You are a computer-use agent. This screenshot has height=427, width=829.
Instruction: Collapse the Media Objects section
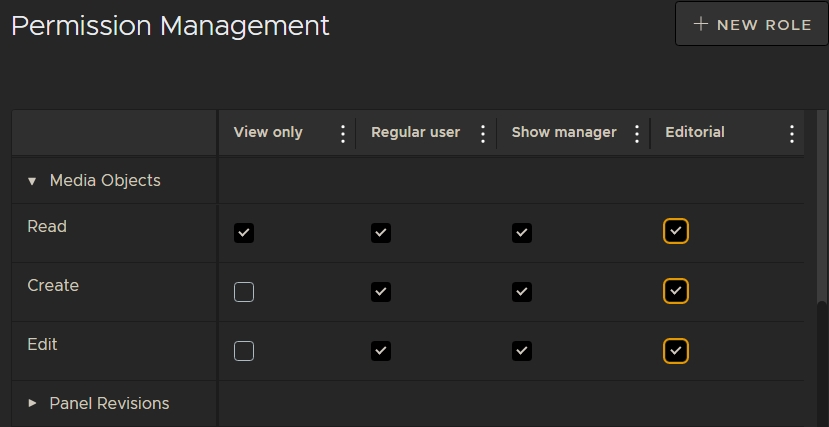point(32,182)
